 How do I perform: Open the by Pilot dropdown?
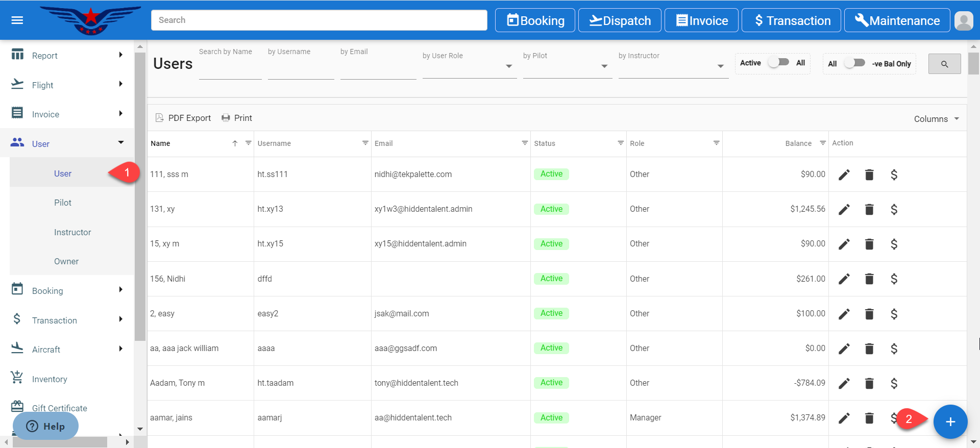click(567, 66)
